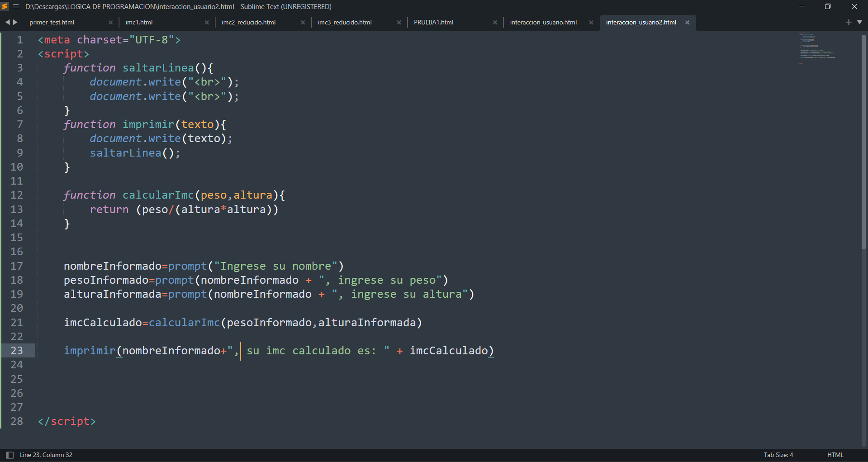Close the interaccion_usuario.html tab
This screenshot has height=462, width=868.
[591, 23]
